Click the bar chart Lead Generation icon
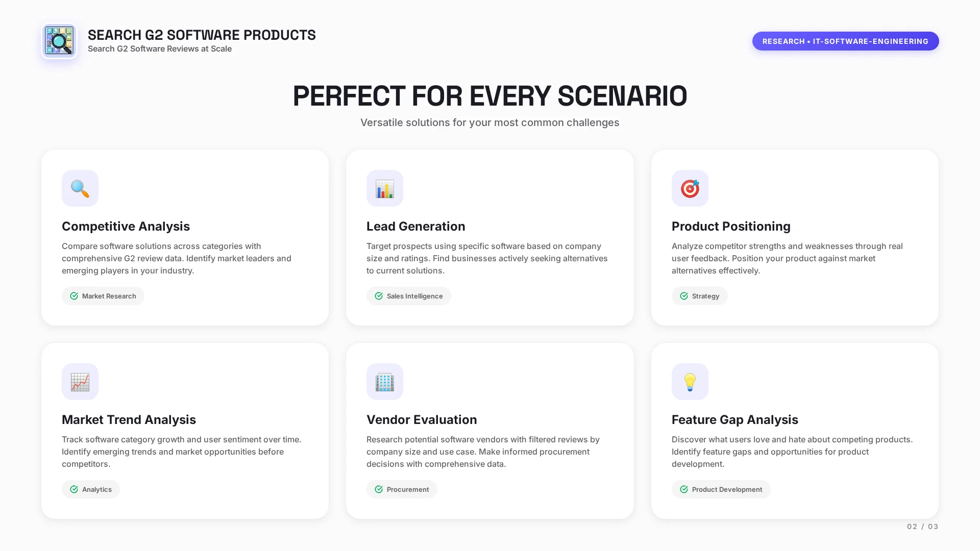The height and width of the screenshot is (551, 980). point(385,188)
